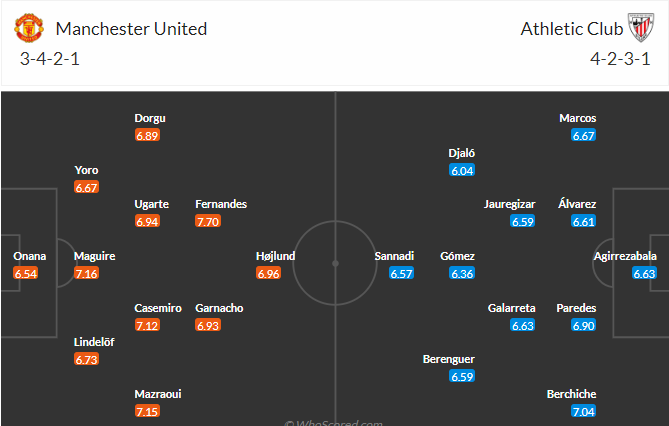669x426 pixels.
Task: Click the player name Jauregizar
Action: point(509,204)
